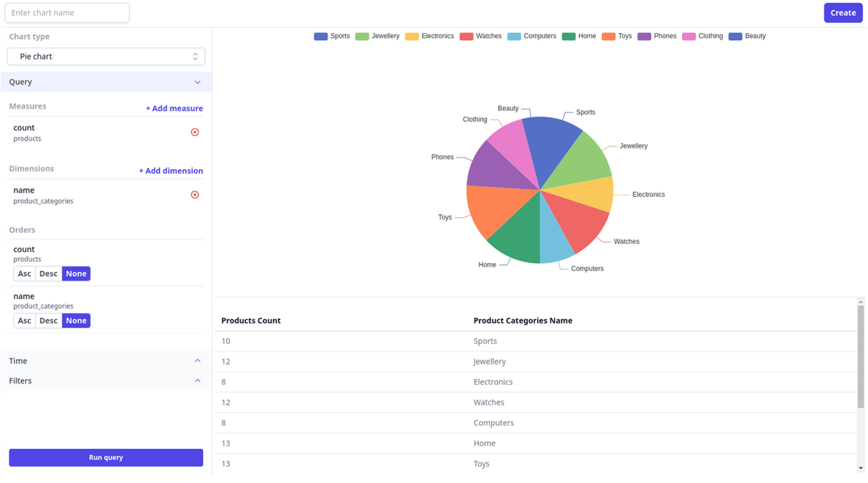Toggle the Electronics legend item
Screen dimensions: 868x483
pos(438,36)
